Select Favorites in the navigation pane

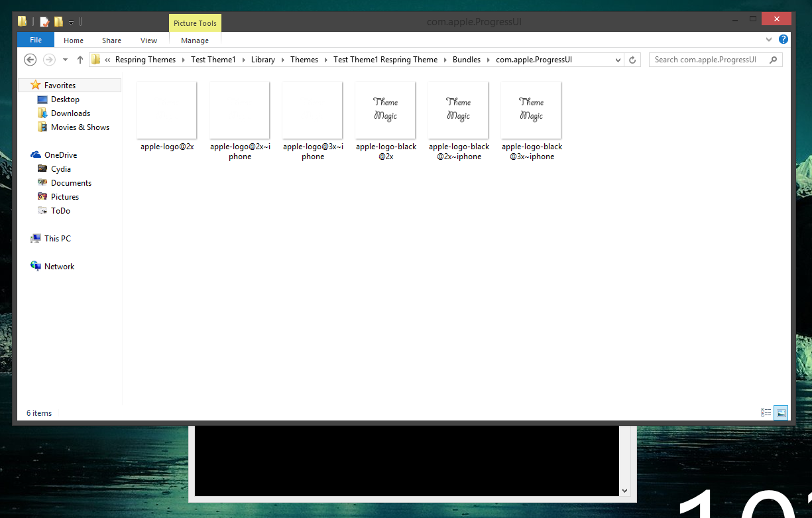tap(60, 86)
